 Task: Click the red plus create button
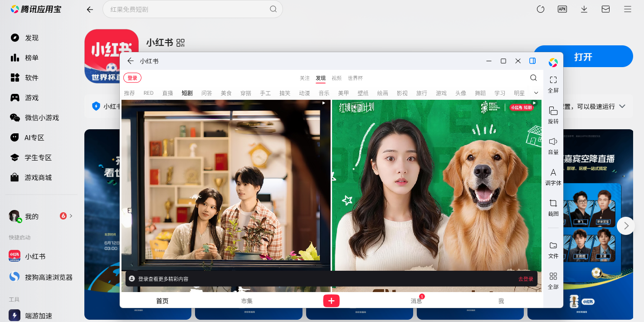(331, 301)
